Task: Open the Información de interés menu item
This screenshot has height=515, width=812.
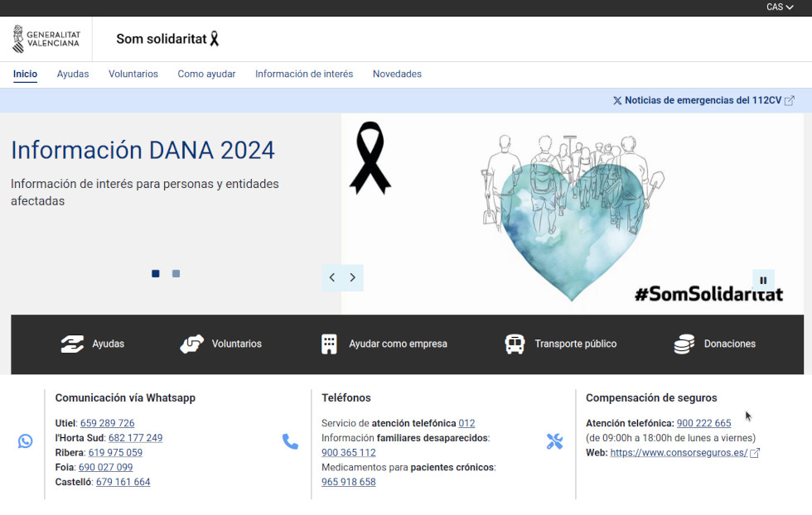Action: click(x=304, y=74)
